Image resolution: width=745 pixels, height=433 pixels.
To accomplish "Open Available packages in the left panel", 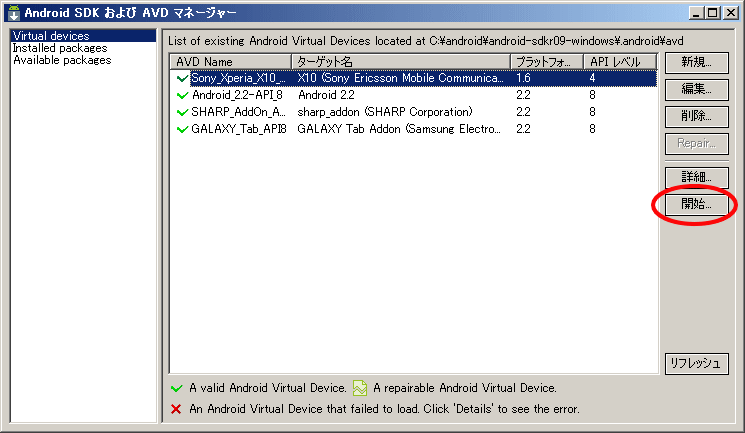I will [x=62, y=60].
